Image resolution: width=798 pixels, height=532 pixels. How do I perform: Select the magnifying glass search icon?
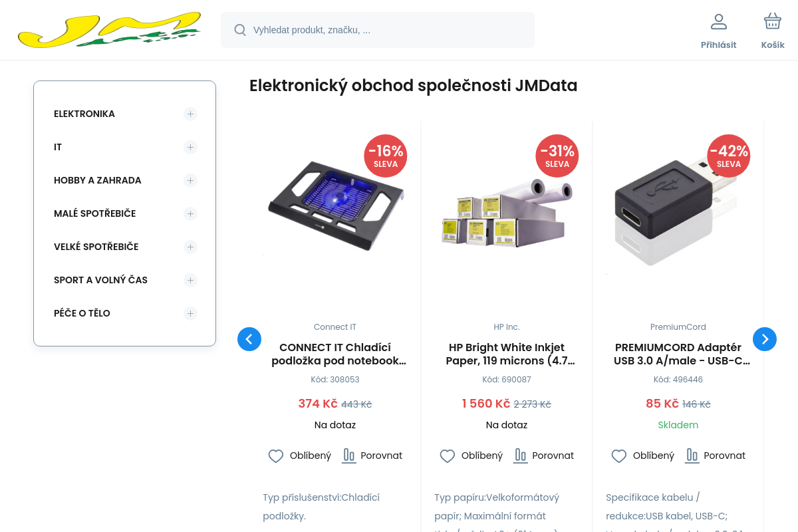click(x=240, y=30)
